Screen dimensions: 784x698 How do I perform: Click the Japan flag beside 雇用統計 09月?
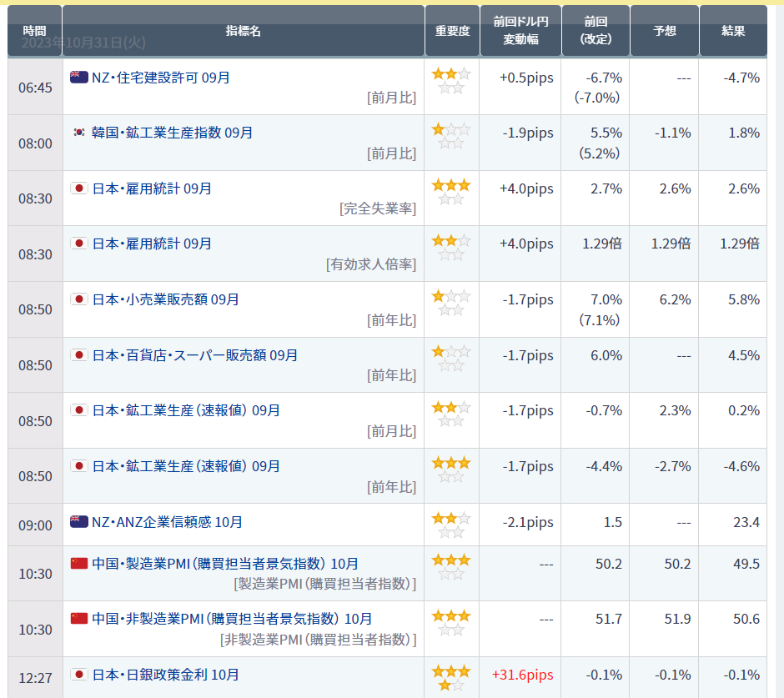[78, 188]
